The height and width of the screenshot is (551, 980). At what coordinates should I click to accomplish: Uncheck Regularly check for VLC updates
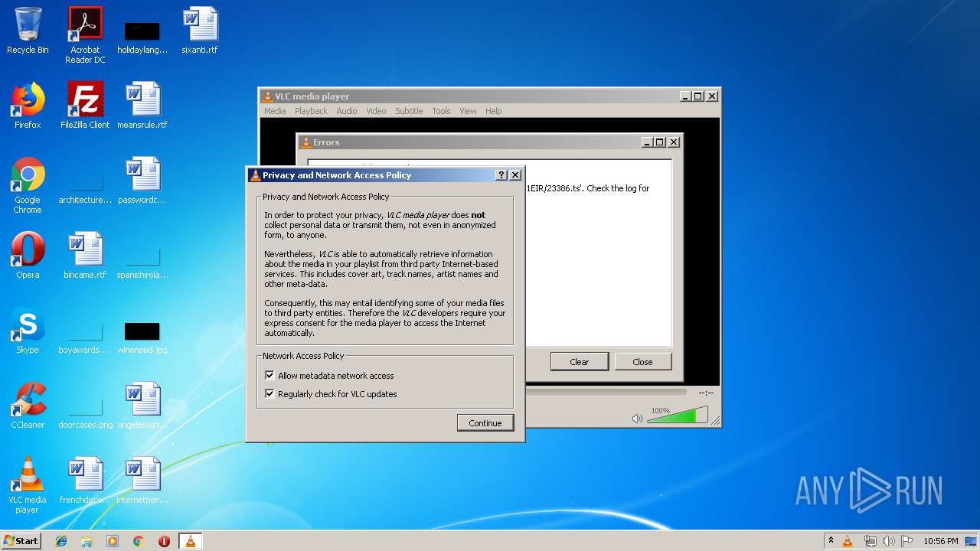pos(269,394)
